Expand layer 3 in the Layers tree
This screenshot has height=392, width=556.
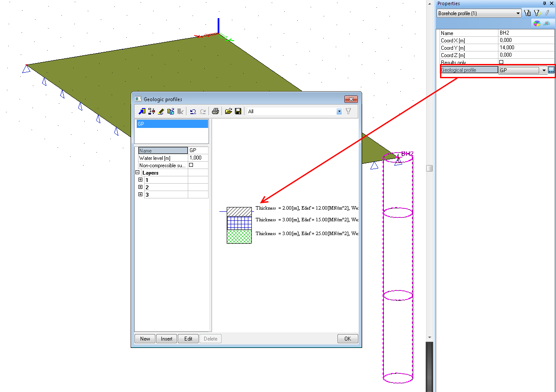(x=140, y=194)
